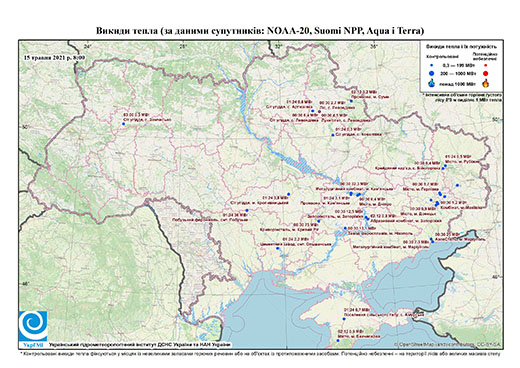
Task: Click the label 'Металургійний комбінат, м. Маріуполь'
Action: [x=390, y=247]
